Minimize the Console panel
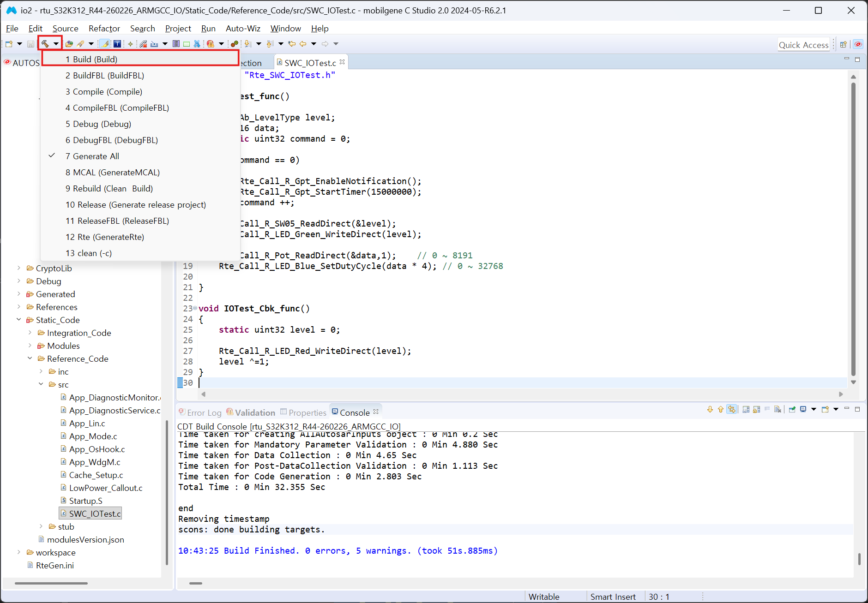 847,408
